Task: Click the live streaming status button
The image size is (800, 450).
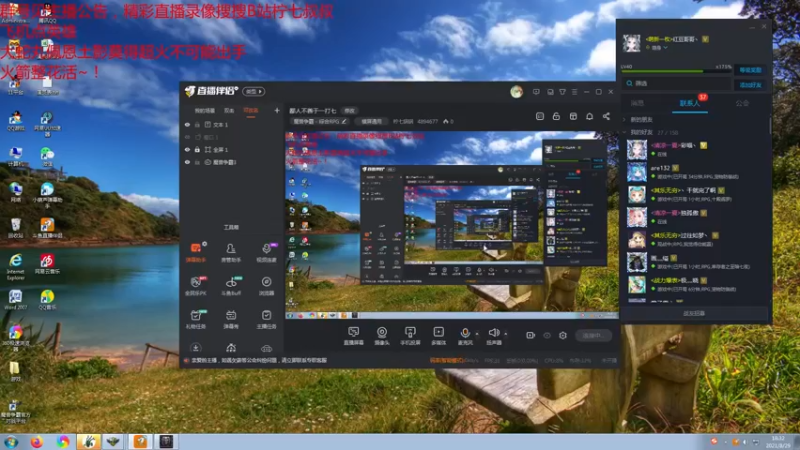Action: pos(593,335)
